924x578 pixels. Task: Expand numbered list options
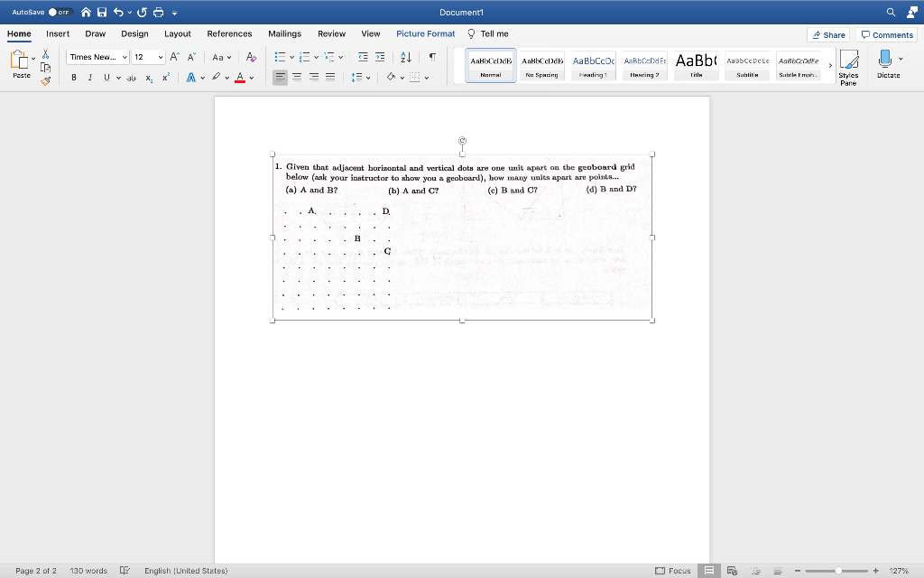(x=317, y=57)
